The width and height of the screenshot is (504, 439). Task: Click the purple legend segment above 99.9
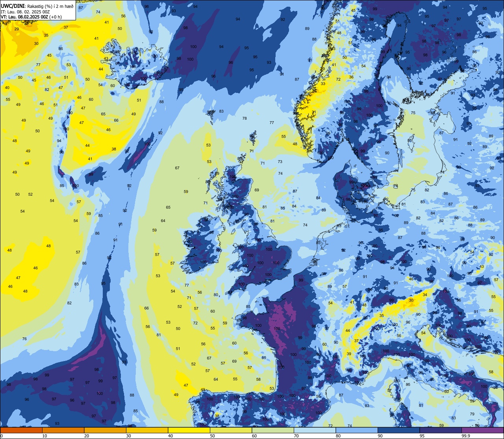click(482, 430)
